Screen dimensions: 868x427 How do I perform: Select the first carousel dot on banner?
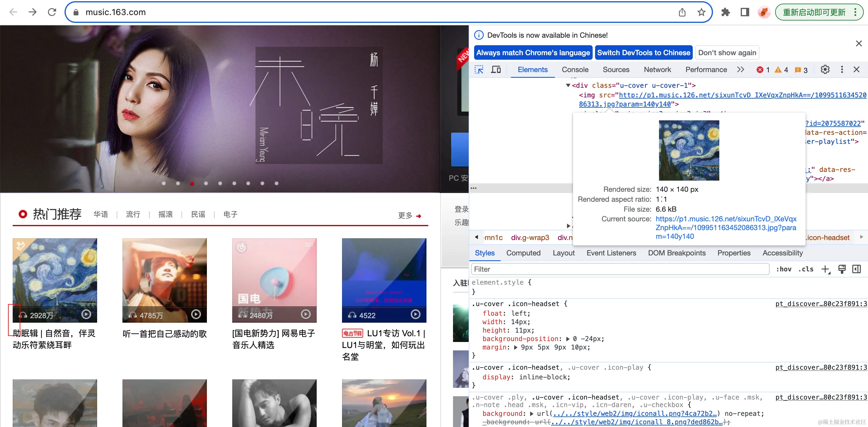click(163, 183)
